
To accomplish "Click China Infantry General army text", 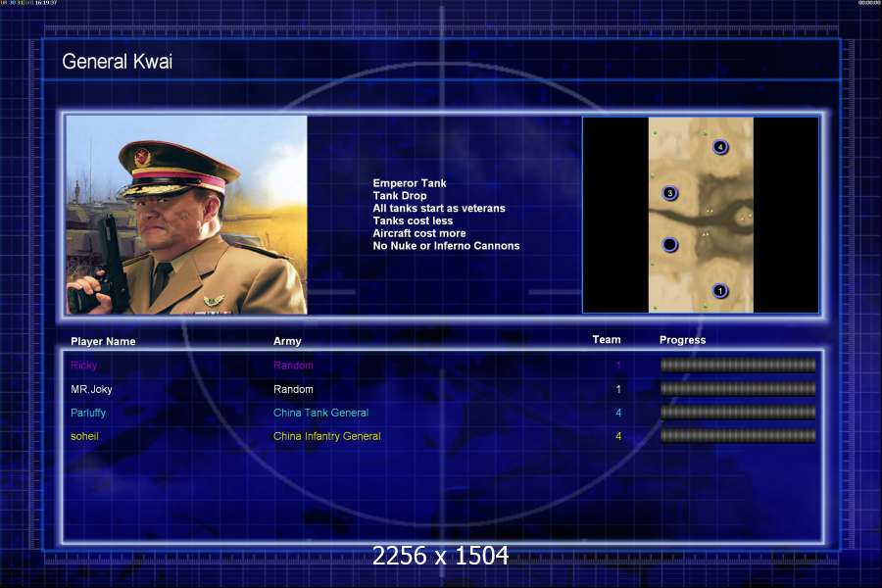I will click(x=326, y=436).
